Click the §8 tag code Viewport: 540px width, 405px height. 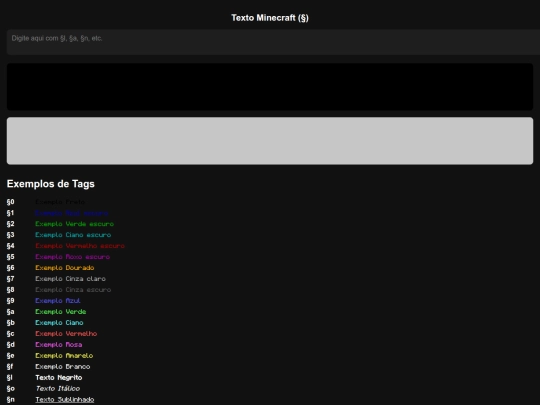[x=11, y=290]
